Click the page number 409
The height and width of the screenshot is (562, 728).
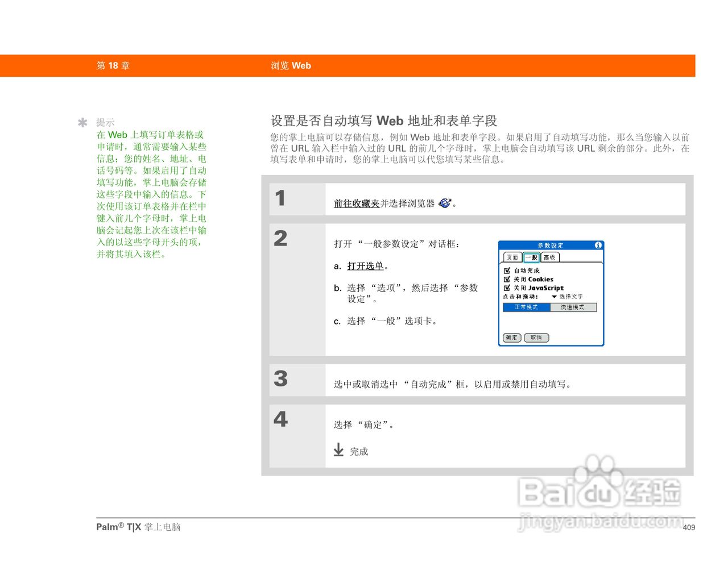[x=689, y=527]
